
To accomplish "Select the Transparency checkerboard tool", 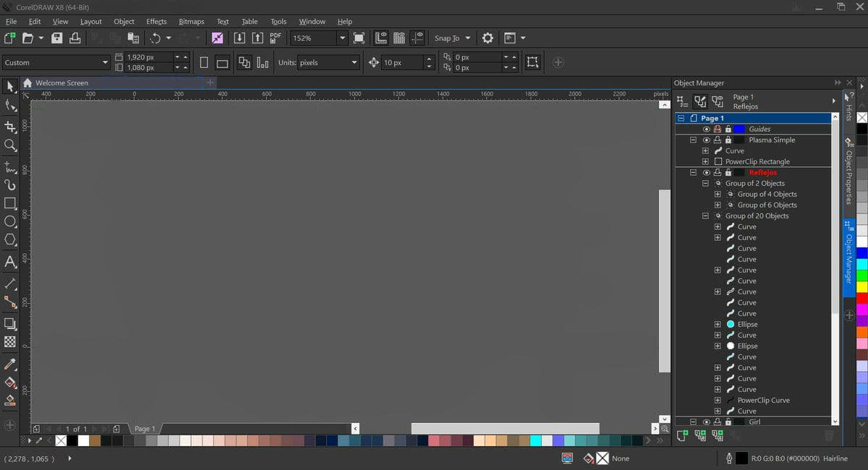I will coord(10,342).
